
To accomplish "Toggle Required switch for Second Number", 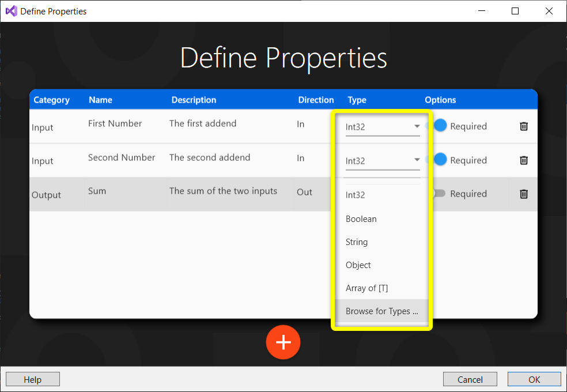I will pos(439,160).
